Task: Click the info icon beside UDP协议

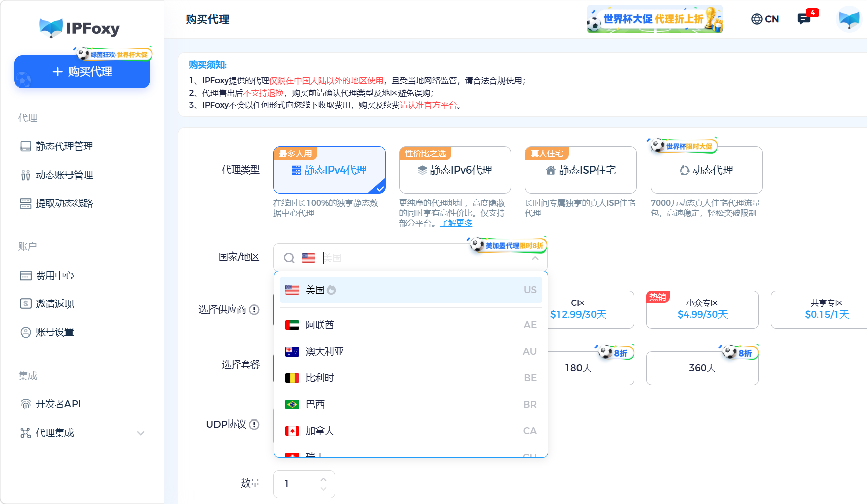Action: 254,425
